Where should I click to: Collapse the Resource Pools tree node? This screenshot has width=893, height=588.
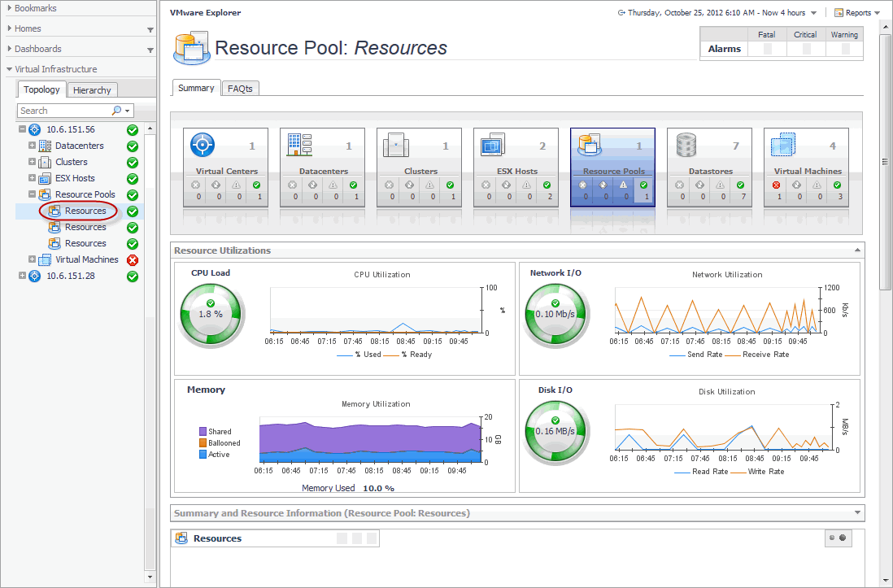pos(33,195)
